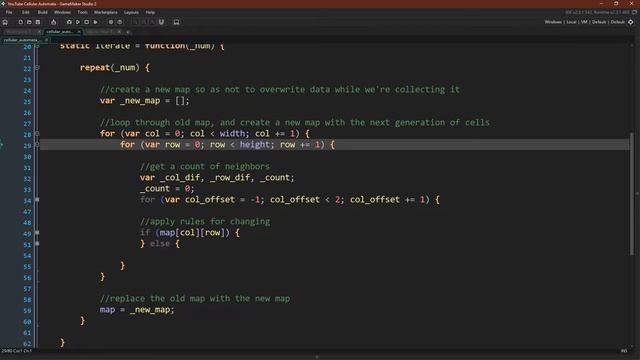
Task: Open the Tools menu
Action: click(x=82, y=12)
